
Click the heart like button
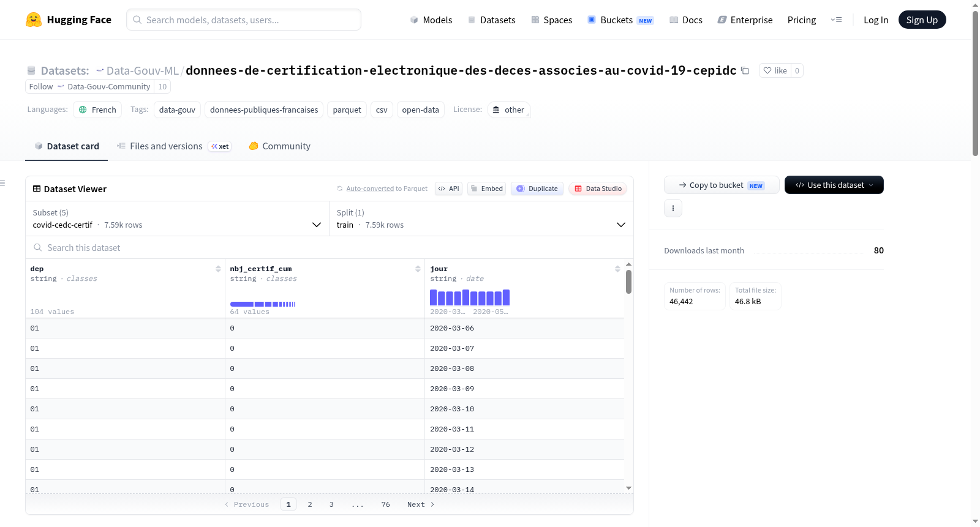click(x=775, y=70)
